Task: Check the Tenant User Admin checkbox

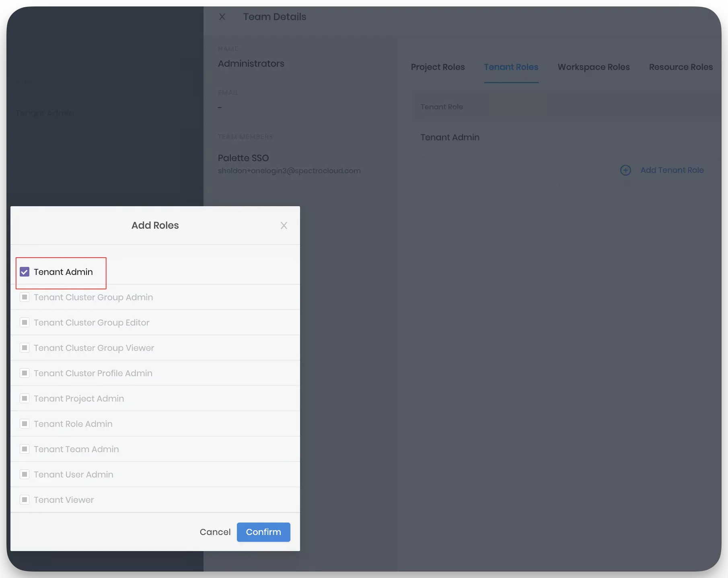Action: (25, 474)
